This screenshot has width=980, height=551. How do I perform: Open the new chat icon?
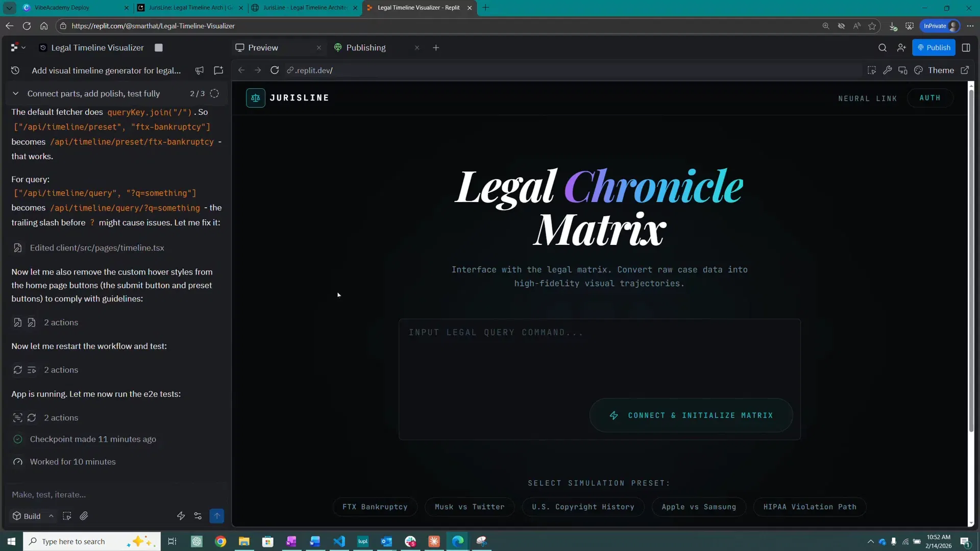pyautogui.click(x=218, y=70)
